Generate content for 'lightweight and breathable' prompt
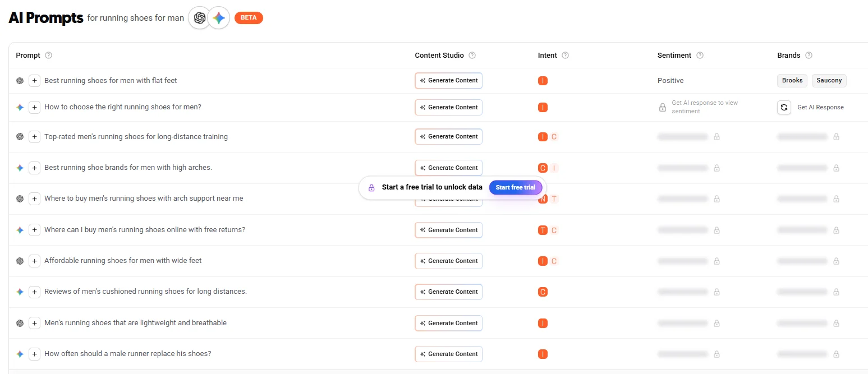The width and height of the screenshot is (868, 374). click(448, 323)
